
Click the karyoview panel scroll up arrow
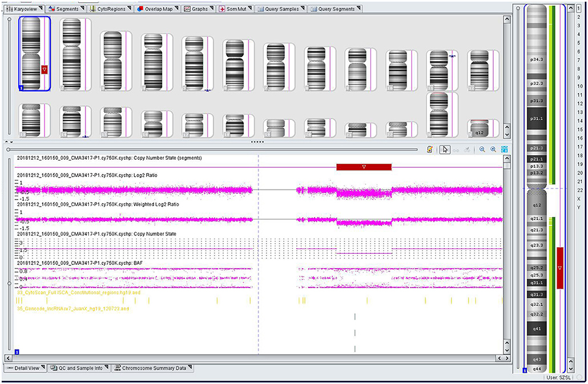coord(507,19)
